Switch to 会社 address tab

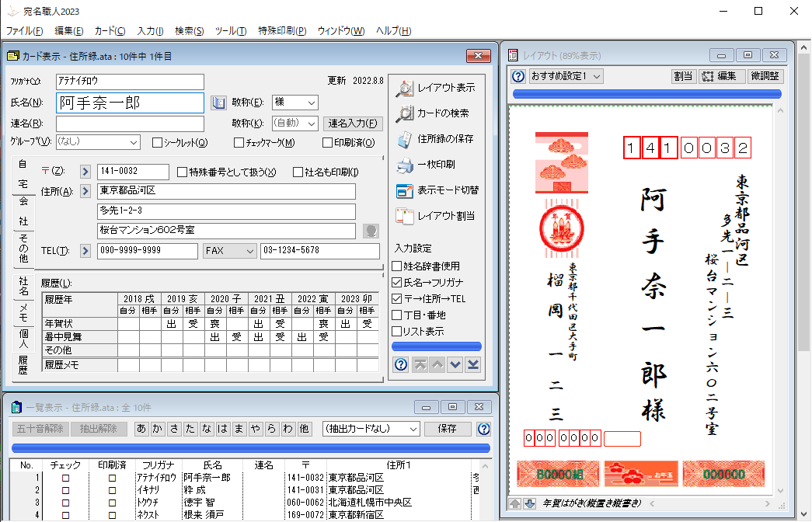tap(23, 211)
